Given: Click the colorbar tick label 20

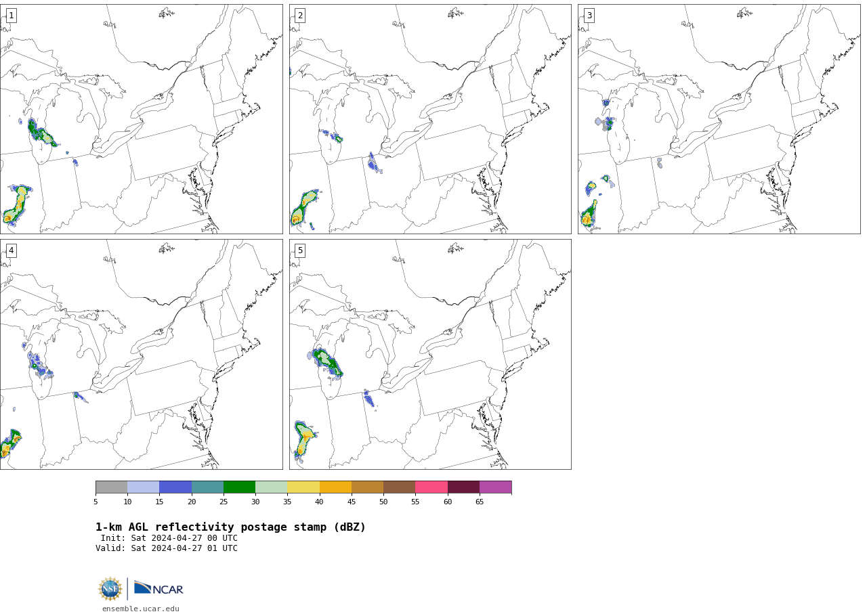Looking at the screenshot, I should [192, 502].
